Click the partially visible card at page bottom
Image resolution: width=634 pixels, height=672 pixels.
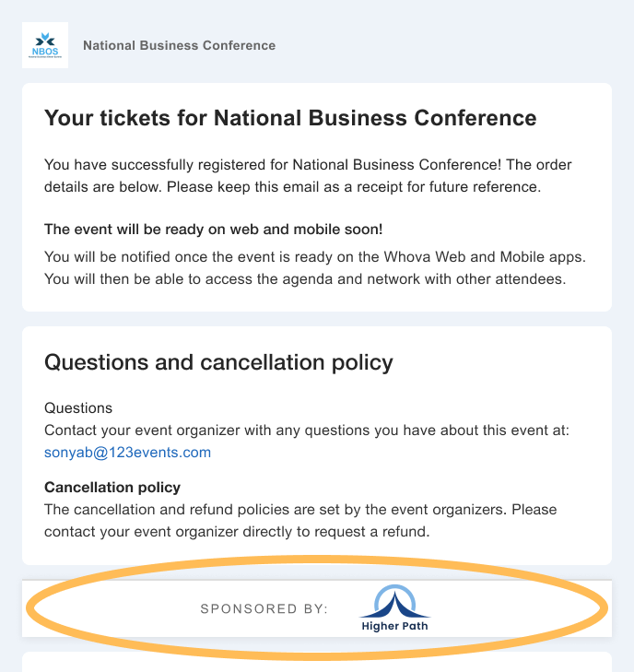317,662
